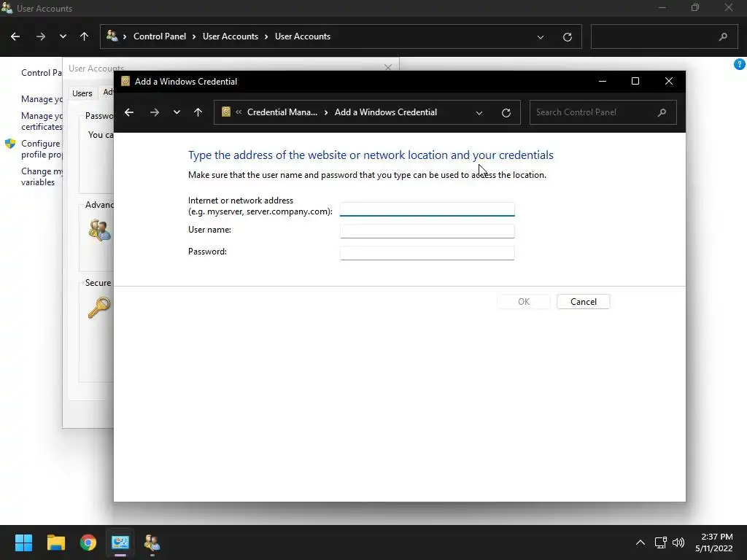The height and width of the screenshot is (560, 747).
Task: Refresh the User Accounts window
Action: pyautogui.click(x=568, y=37)
